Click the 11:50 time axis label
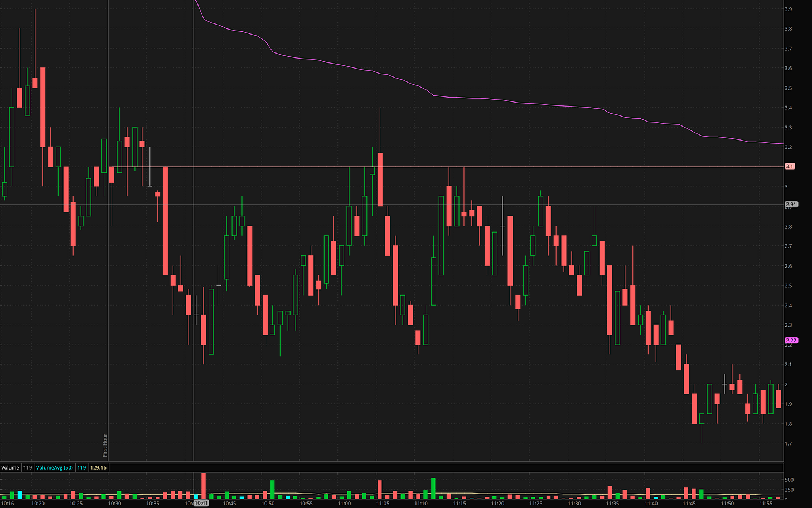The height and width of the screenshot is (508, 812). 727,503
